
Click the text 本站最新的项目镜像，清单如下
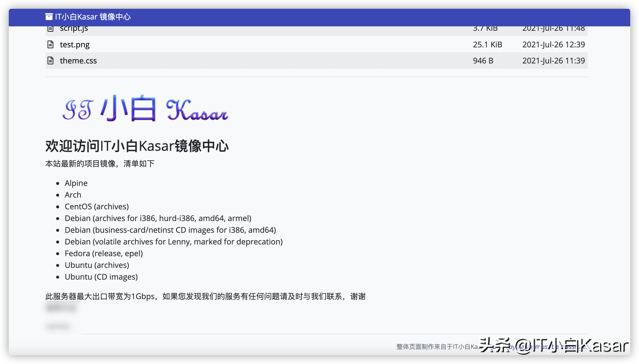pyautogui.click(x=100, y=164)
